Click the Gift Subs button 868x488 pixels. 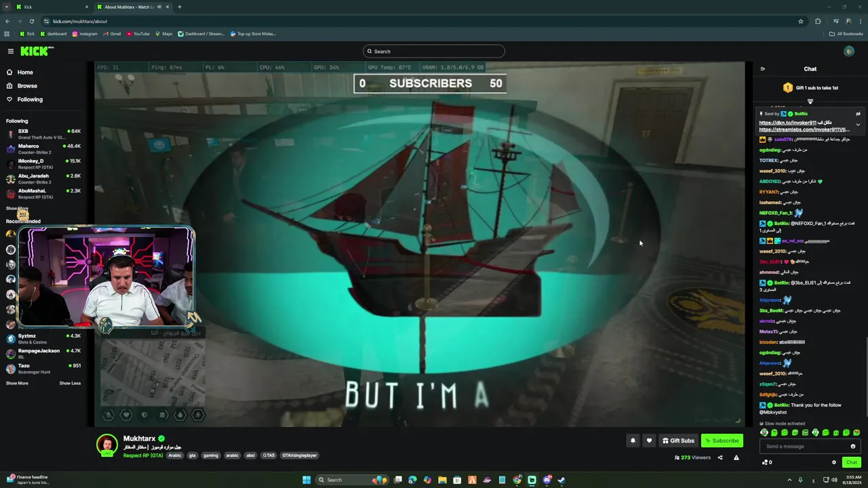point(678,441)
